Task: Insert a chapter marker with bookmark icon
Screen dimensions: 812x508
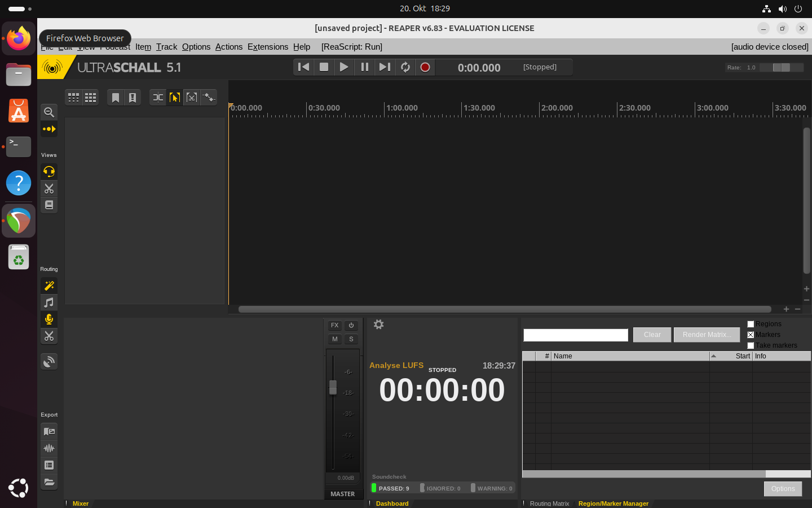Action: click(x=116, y=98)
